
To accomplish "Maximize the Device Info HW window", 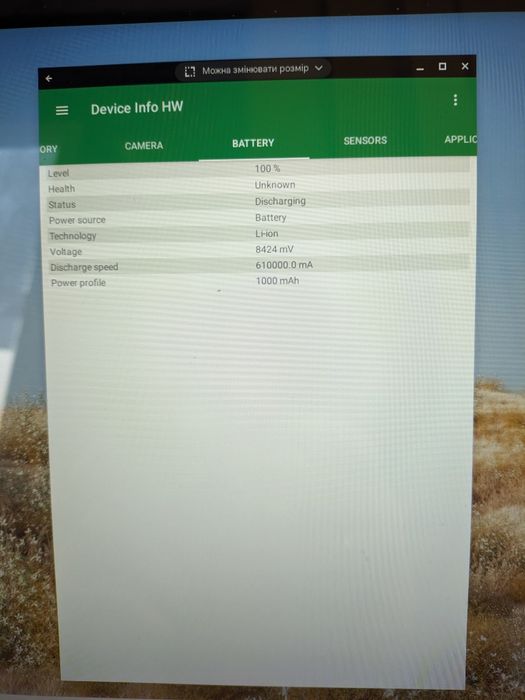I will [x=442, y=67].
